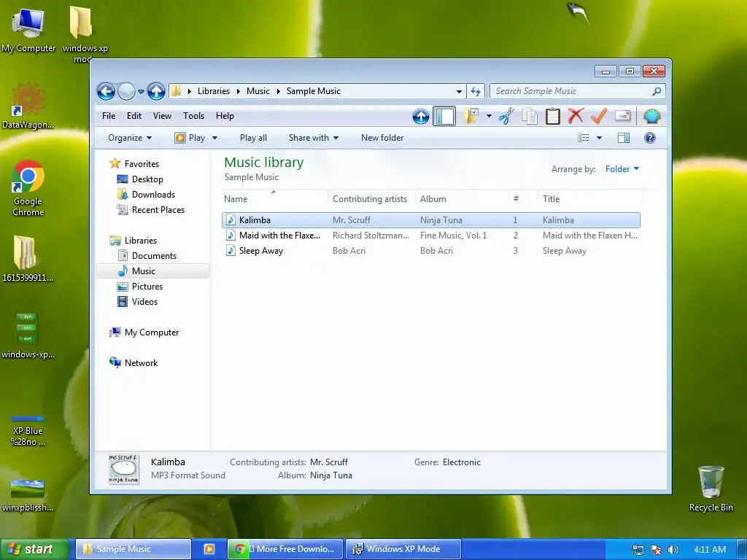Viewport: 747px width, 560px height.
Task: Sort by the # track number column header
Action: click(x=523, y=198)
